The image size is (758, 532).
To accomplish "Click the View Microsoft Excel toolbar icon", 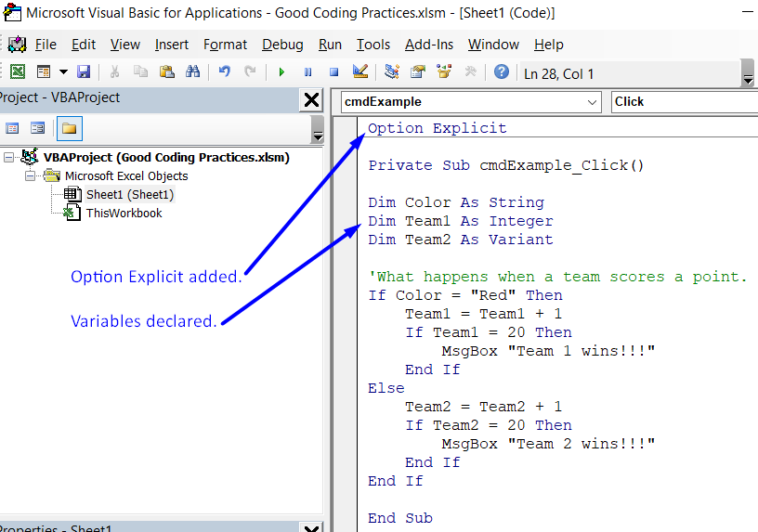I will point(18,72).
